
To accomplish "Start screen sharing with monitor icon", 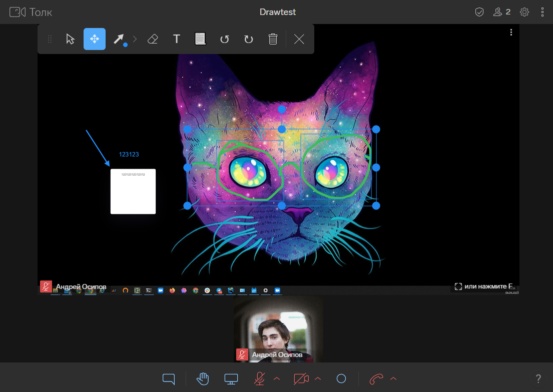I will click(x=231, y=379).
